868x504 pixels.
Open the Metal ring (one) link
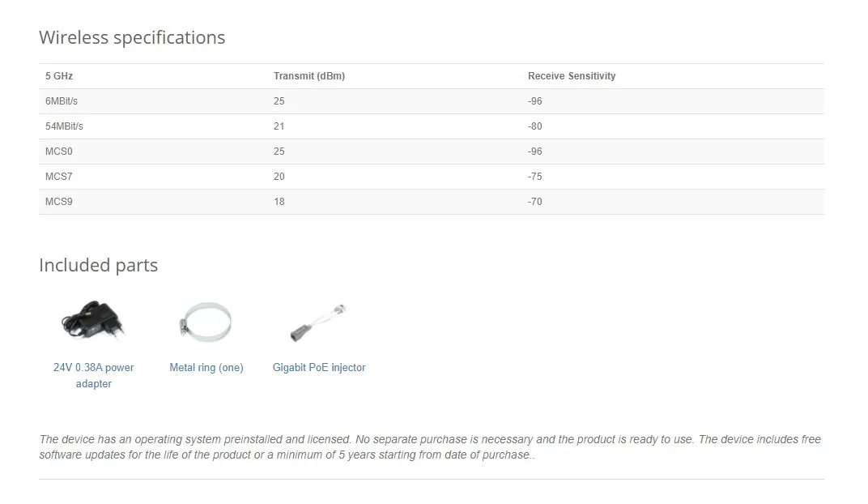tap(206, 368)
